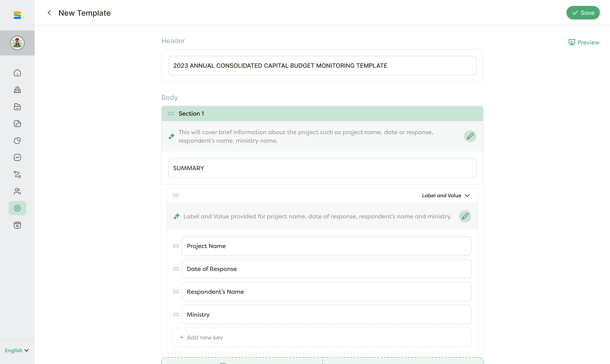Save the new template
The width and height of the screenshot is (610, 364).
583,13
